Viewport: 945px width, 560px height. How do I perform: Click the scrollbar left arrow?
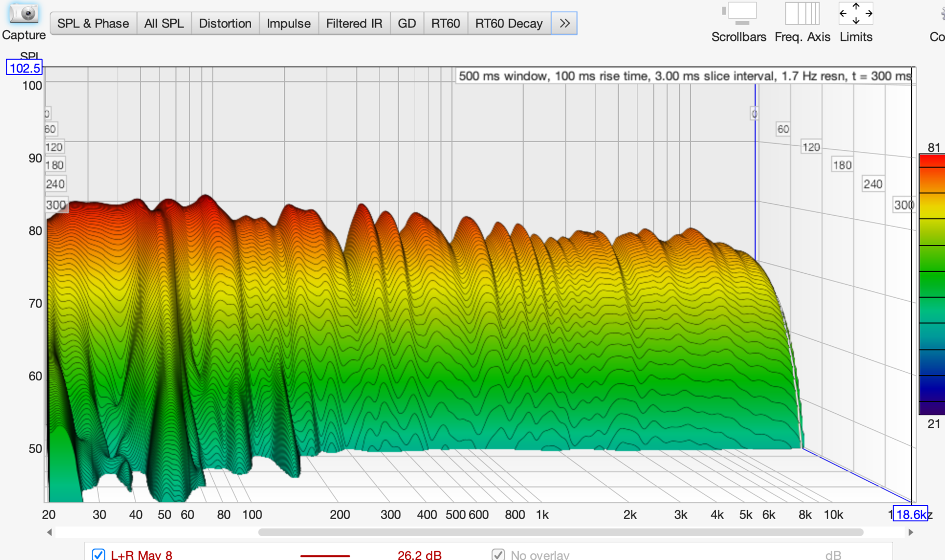49,532
